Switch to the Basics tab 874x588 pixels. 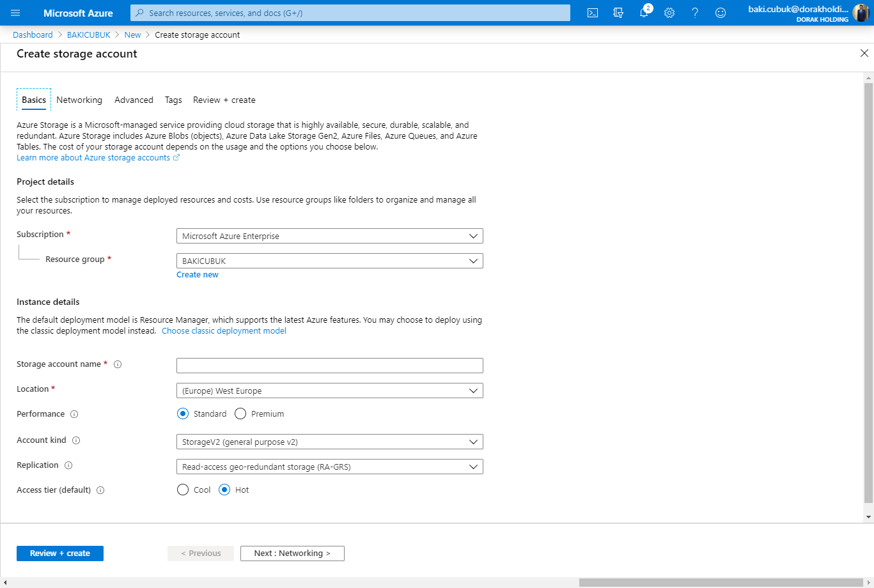(x=34, y=100)
